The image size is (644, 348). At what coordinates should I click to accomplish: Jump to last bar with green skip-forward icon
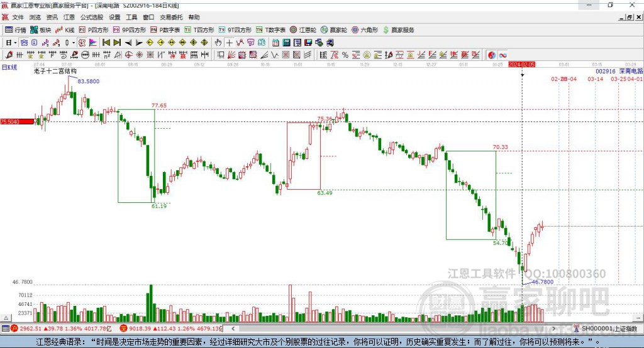117,43
